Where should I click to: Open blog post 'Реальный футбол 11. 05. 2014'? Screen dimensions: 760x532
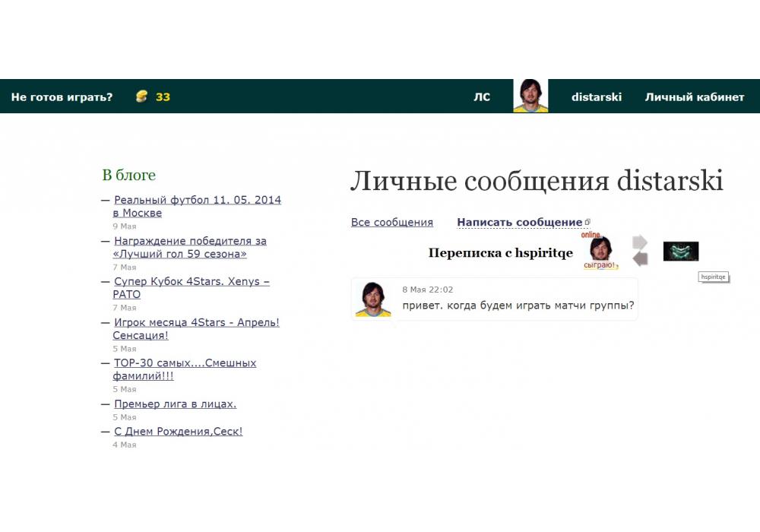pos(197,200)
